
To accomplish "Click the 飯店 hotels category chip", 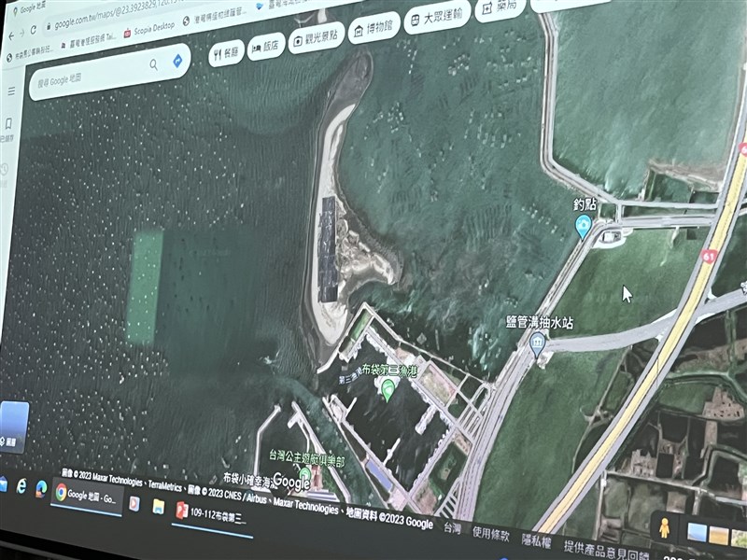I will tap(266, 47).
